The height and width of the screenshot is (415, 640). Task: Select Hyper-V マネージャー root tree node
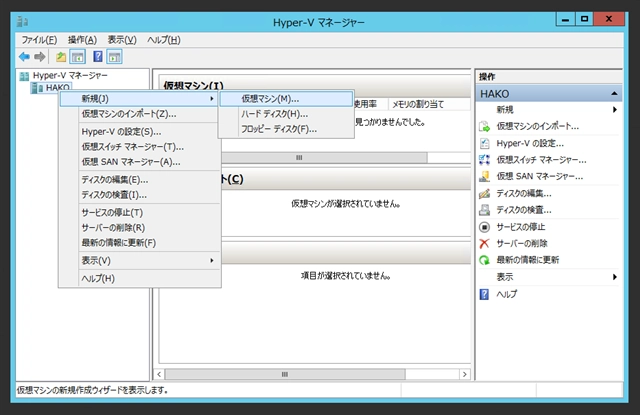click(x=70, y=75)
